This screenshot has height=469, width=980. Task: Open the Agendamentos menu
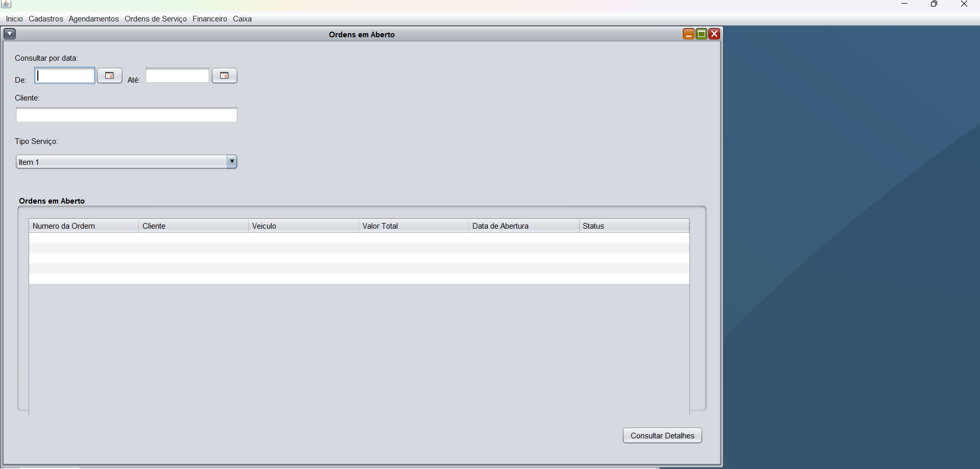[x=93, y=19]
